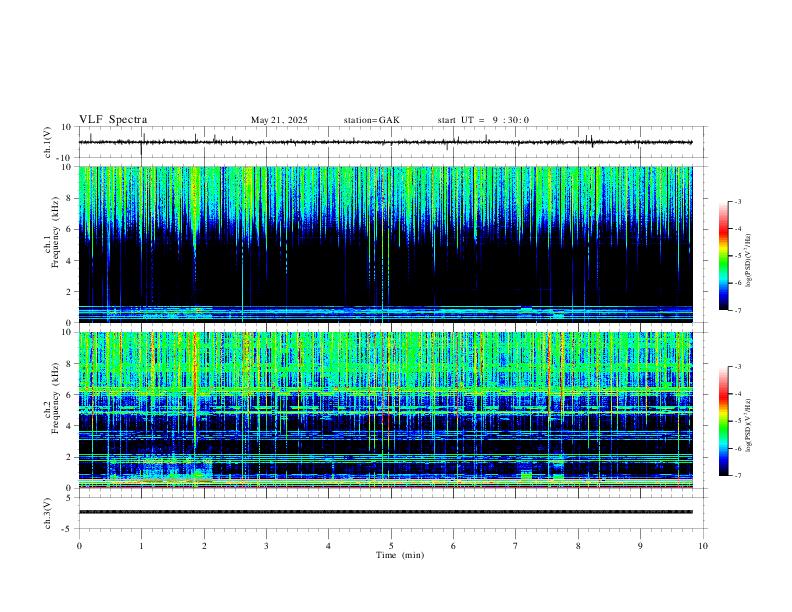Click the "9" tick label on the time axis
The image size is (792, 612).
640,546
